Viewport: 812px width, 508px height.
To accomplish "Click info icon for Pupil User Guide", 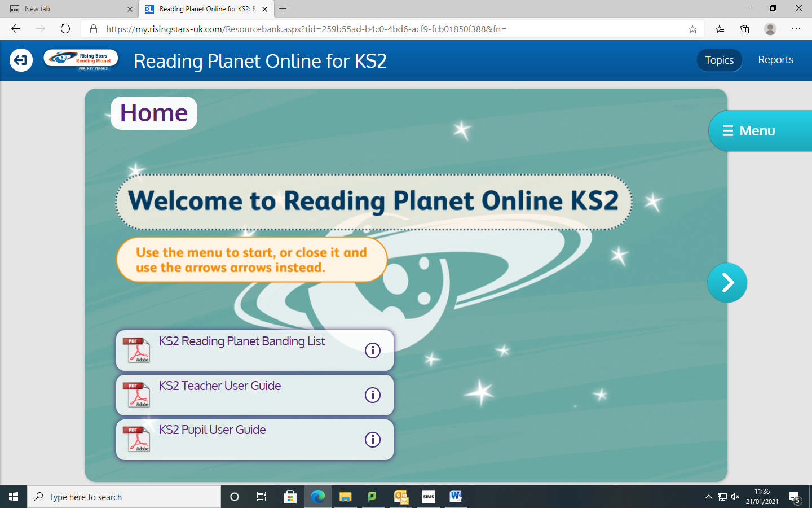I will (x=373, y=440).
